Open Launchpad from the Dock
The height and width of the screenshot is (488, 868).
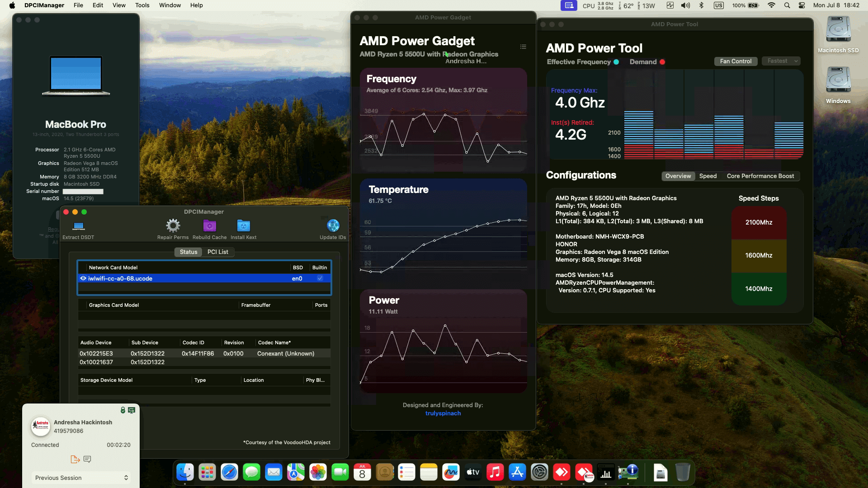(x=207, y=473)
